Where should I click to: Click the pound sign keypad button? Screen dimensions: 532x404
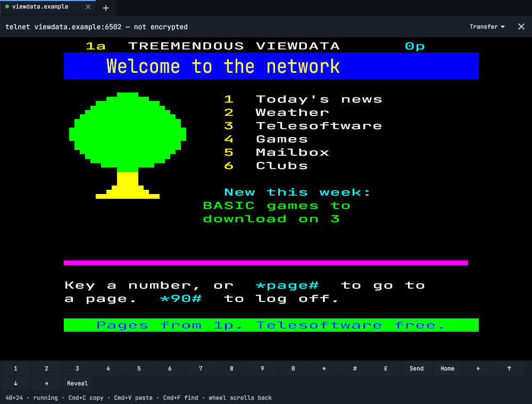[x=386, y=368]
